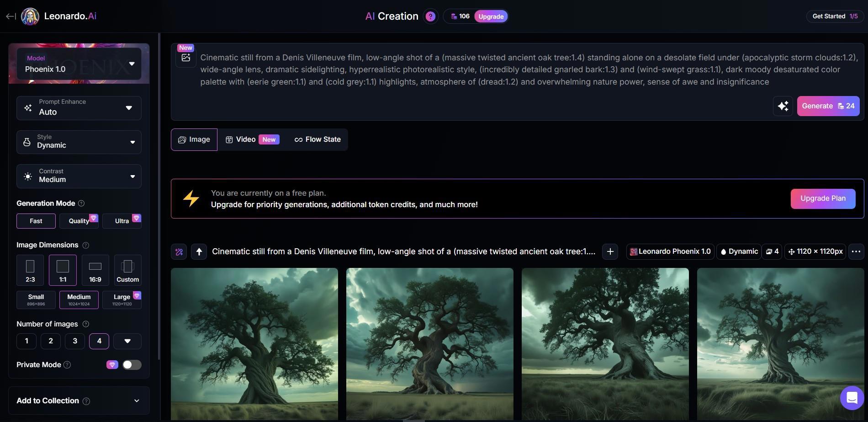868x422 pixels.
Task: Choose the 16:9 aspect ratio
Action: coord(95,270)
